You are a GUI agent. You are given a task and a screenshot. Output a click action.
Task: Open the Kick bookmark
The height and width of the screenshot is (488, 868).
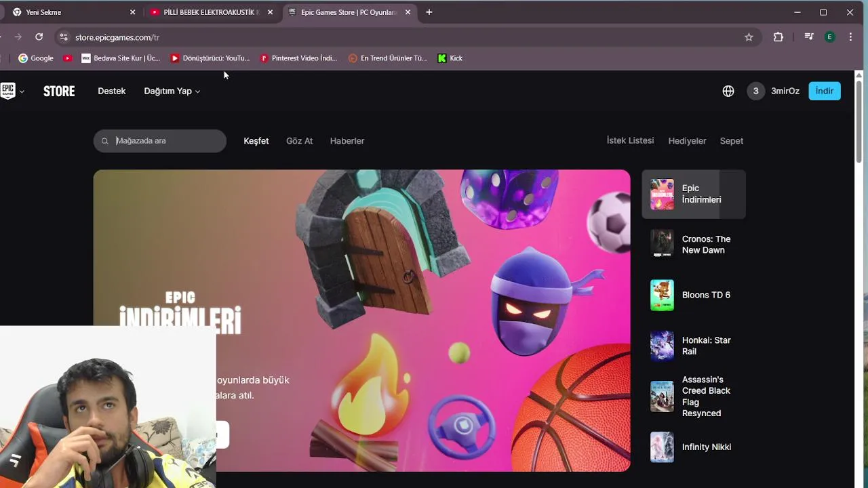tap(450, 58)
